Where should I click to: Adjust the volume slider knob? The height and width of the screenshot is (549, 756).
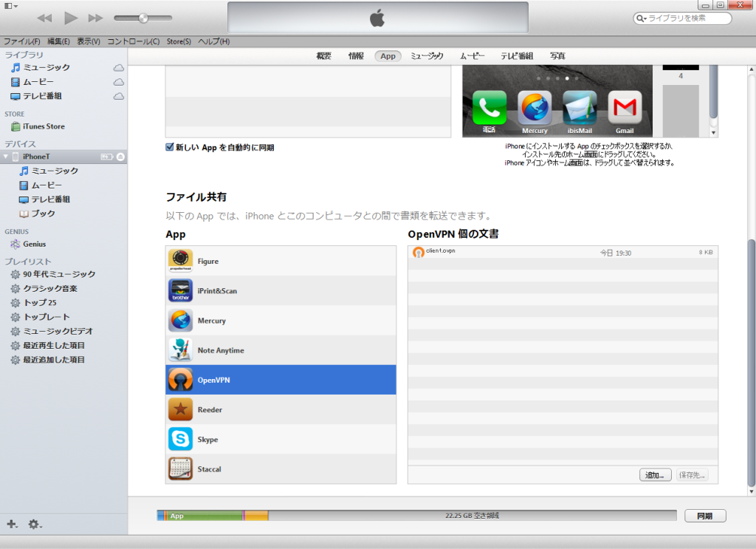click(143, 18)
